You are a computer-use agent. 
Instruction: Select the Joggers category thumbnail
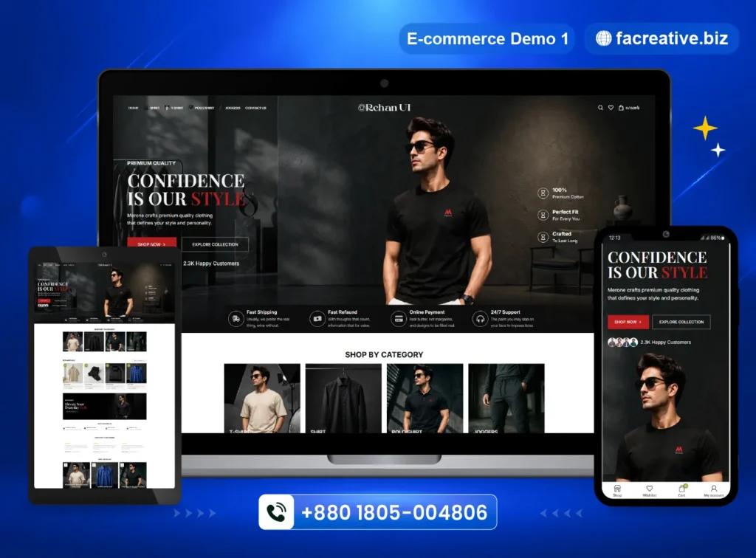point(506,399)
